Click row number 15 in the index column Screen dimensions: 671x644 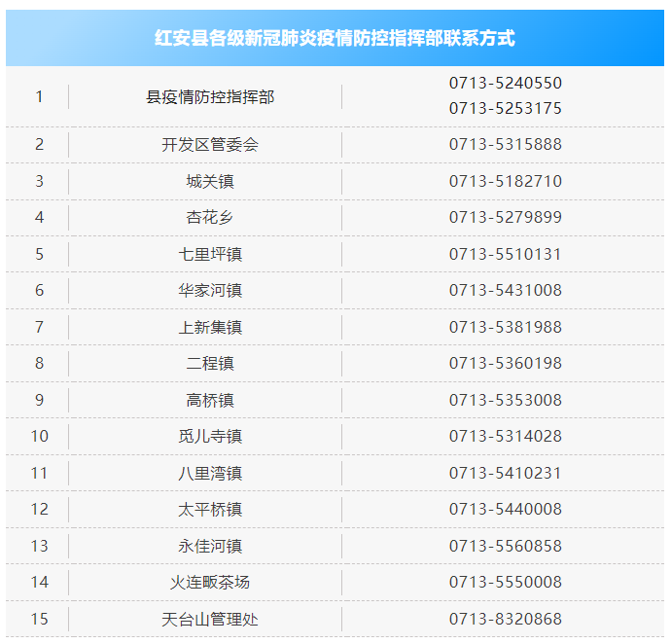pos(39,620)
